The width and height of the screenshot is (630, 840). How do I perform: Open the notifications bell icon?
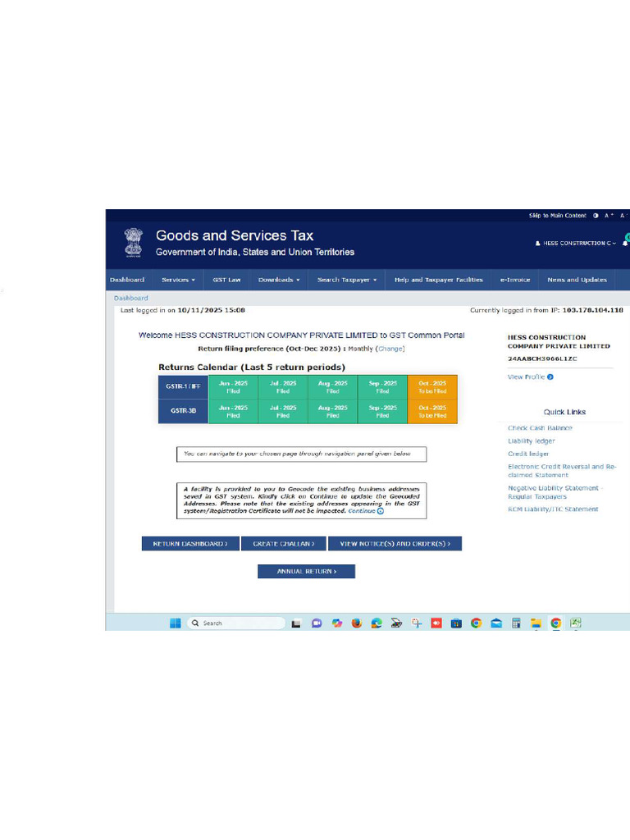624,243
